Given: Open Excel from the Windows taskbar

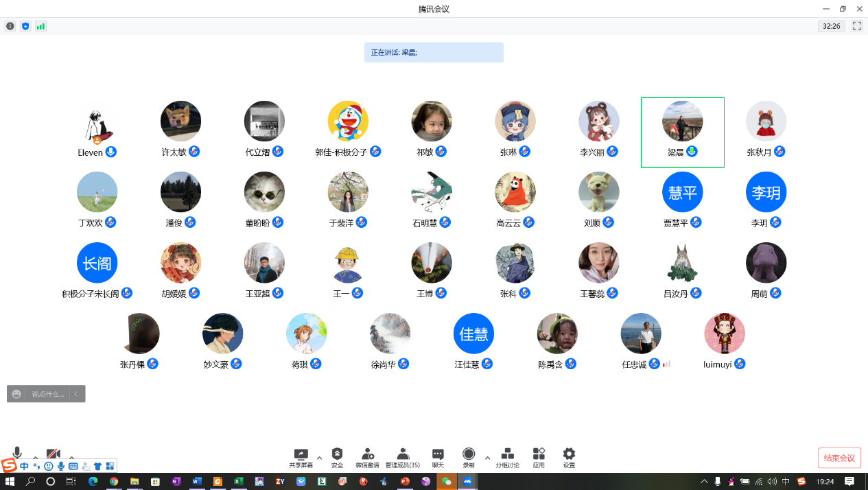Looking at the screenshot, I should [238, 482].
